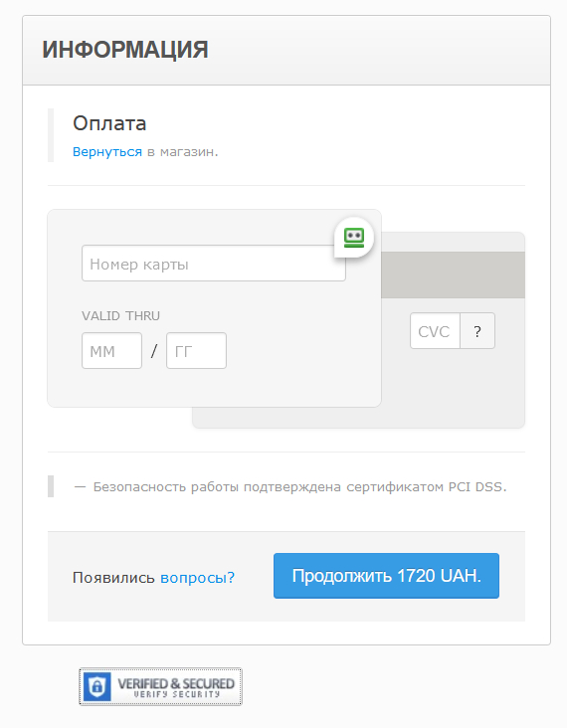Click the Продолжить 1720 UAH button
This screenshot has height=728, width=567.
(386, 576)
